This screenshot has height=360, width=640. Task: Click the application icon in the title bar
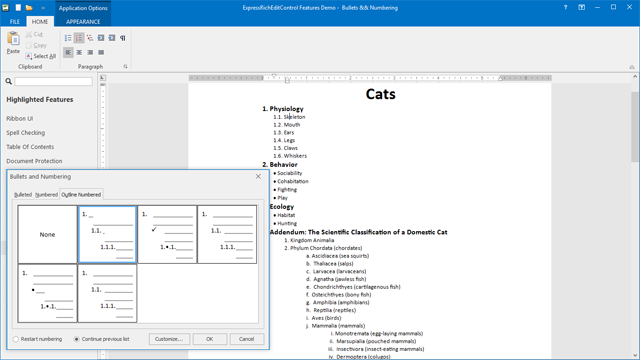click(5, 7)
